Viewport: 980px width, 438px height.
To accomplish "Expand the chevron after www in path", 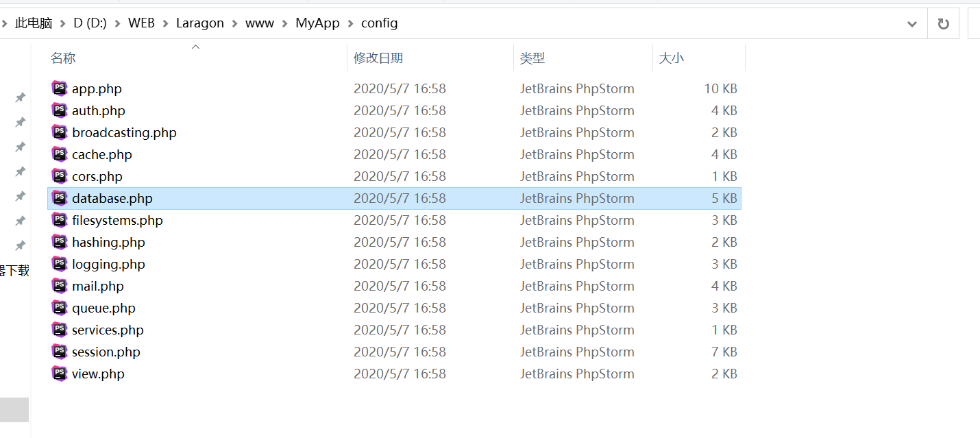I will (285, 23).
